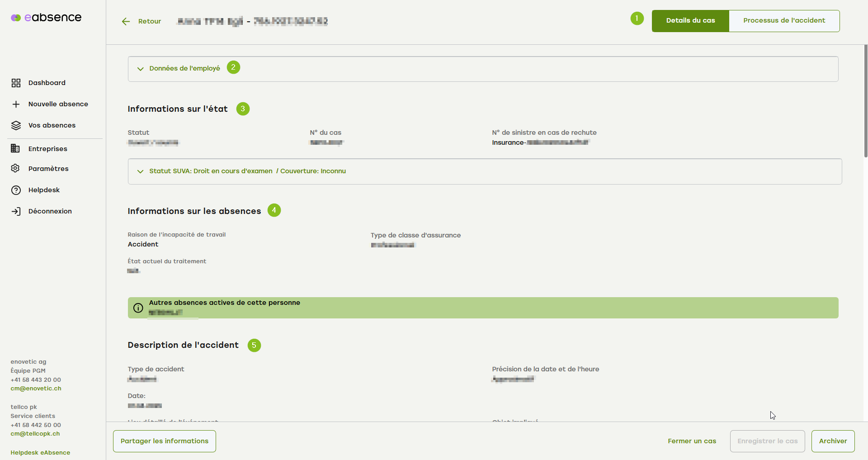Screen dimensions: 868x460
Task: Switch to Processus de l'accident tab
Action: tap(784, 21)
